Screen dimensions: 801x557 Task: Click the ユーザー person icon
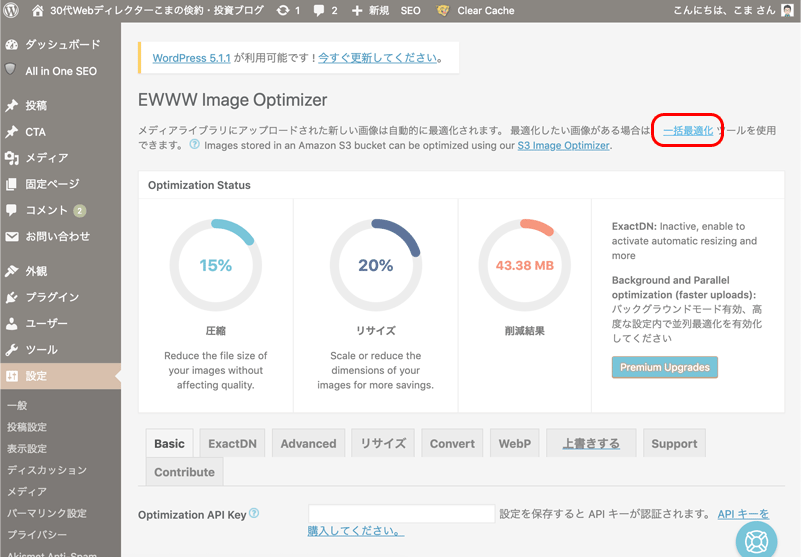tap(12, 323)
